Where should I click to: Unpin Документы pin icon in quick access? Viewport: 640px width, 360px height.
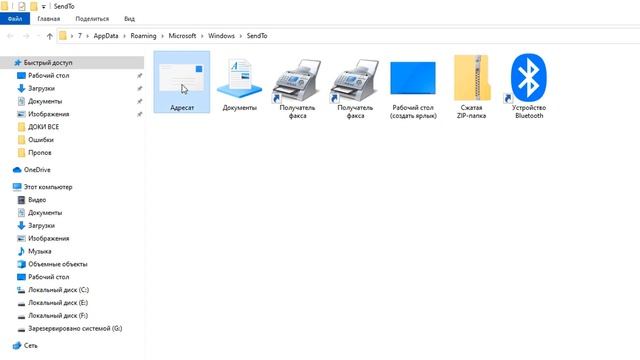click(x=139, y=101)
